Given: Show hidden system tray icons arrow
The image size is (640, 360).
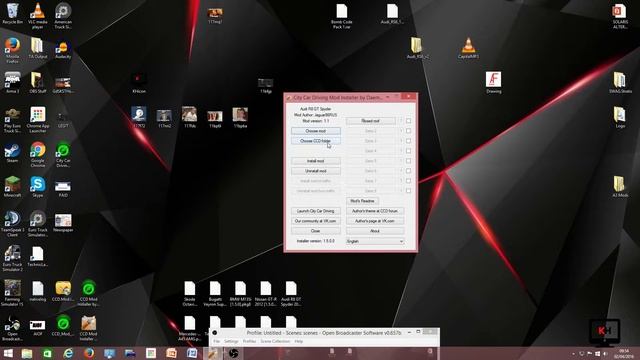Looking at the screenshot, I should (x=573, y=354).
